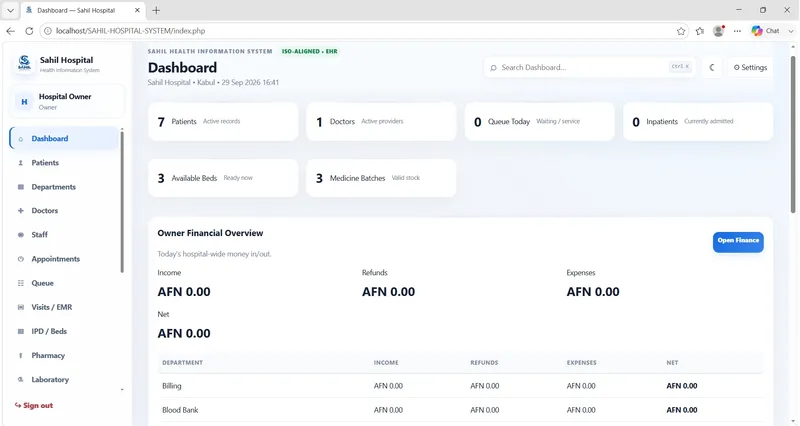This screenshot has width=800, height=426.
Task: Open the browser profile avatar
Action: pos(718,31)
